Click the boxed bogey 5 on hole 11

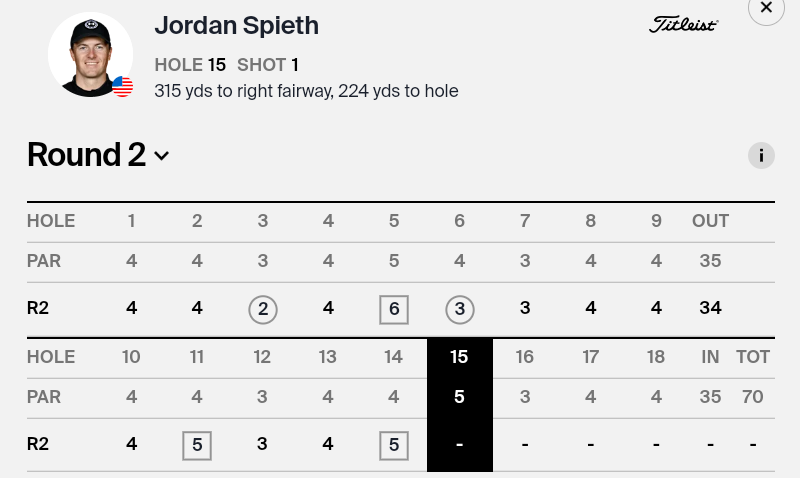tap(197, 445)
